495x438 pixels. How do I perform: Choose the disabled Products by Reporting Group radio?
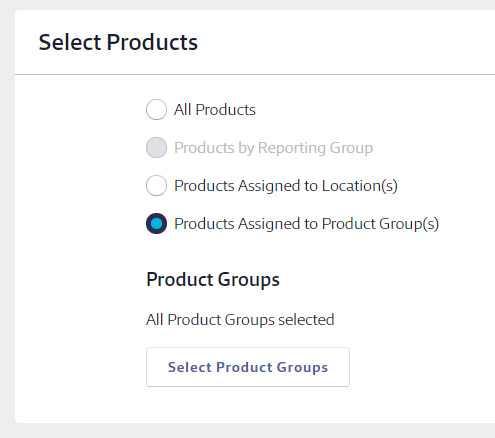156,147
